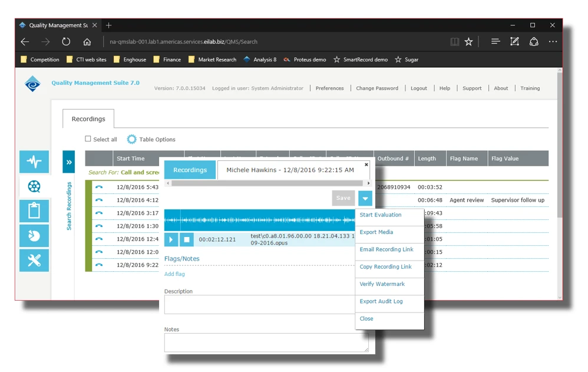Viewport: 588px width, 372px height.
Task: Open the Proteus demo bookmark
Action: (305, 60)
